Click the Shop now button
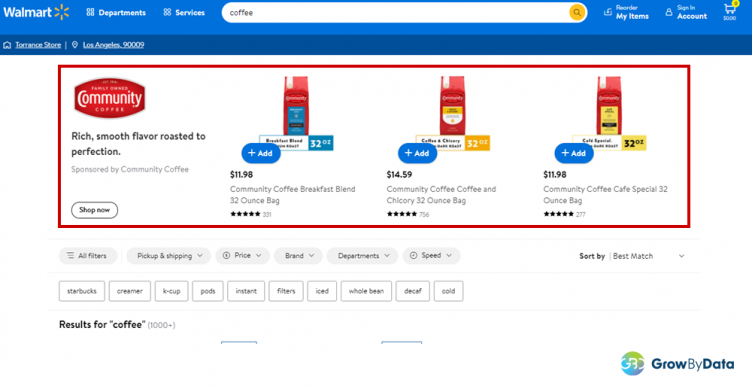This screenshot has height=389, width=752. [94, 210]
